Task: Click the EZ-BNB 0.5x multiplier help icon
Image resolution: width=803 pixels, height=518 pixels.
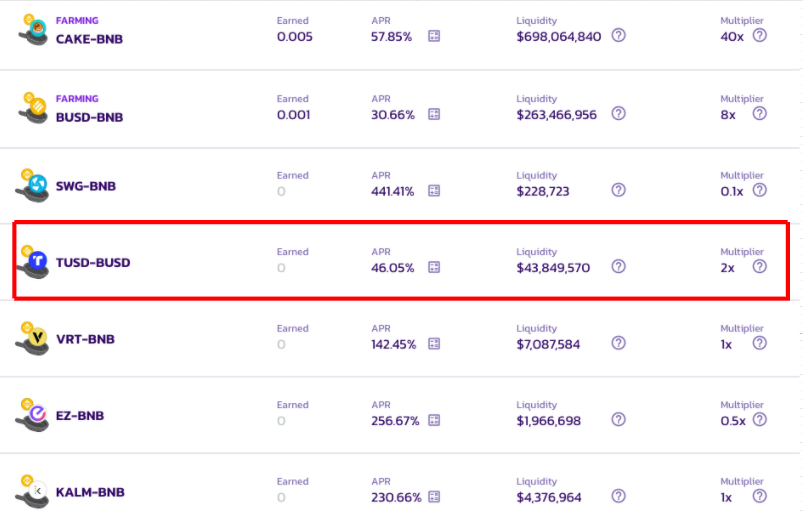Action: click(759, 419)
